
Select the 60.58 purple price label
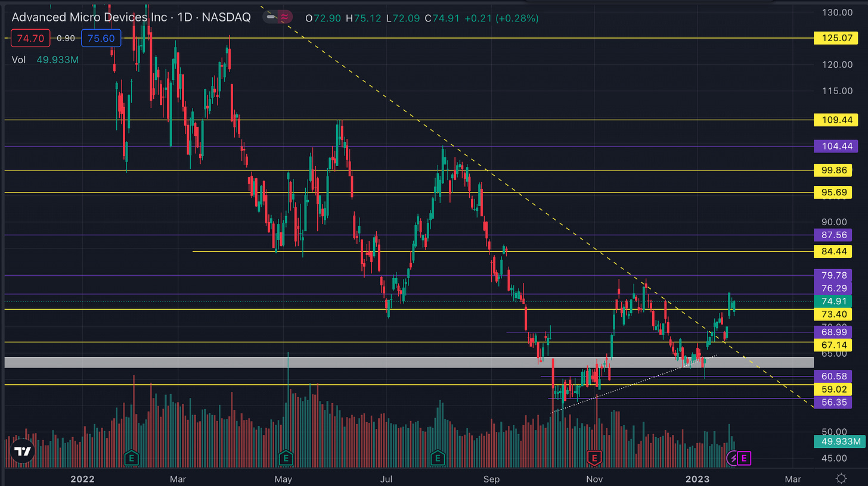(833, 376)
